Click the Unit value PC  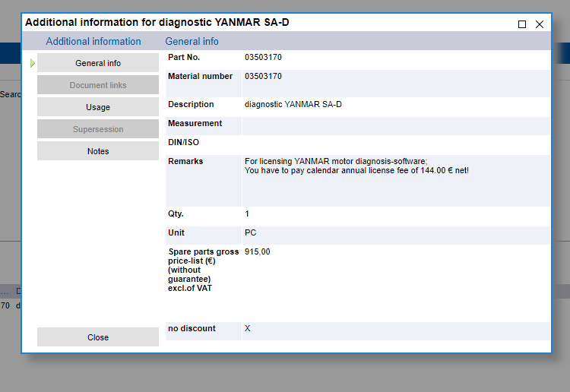click(250, 233)
